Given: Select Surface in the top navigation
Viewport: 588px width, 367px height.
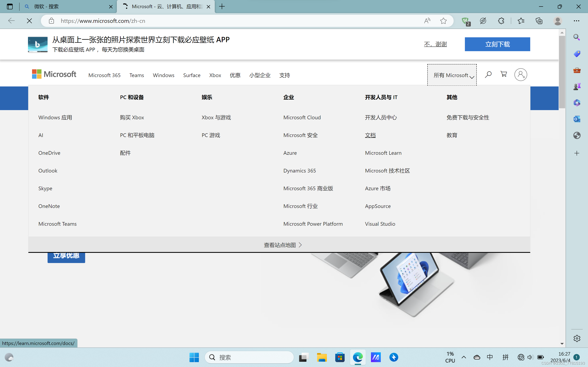Looking at the screenshot, I should click(x=192, y=75).
